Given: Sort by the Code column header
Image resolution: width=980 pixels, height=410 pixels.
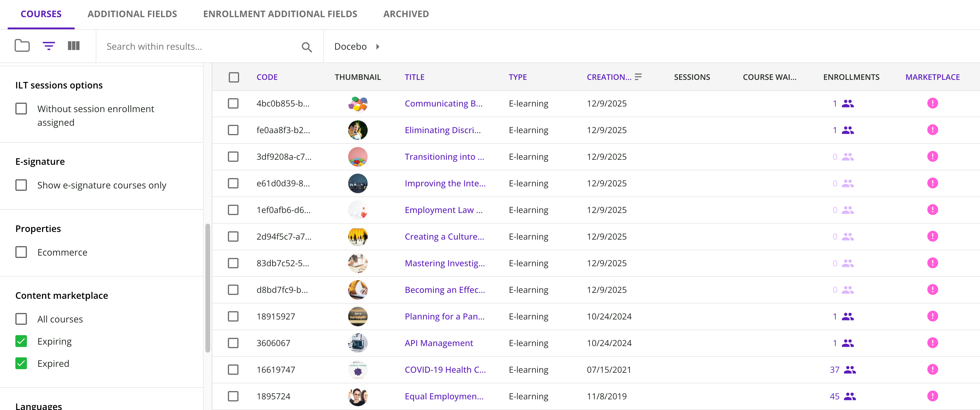Looking at the screenshot, I should click(267, 77).
